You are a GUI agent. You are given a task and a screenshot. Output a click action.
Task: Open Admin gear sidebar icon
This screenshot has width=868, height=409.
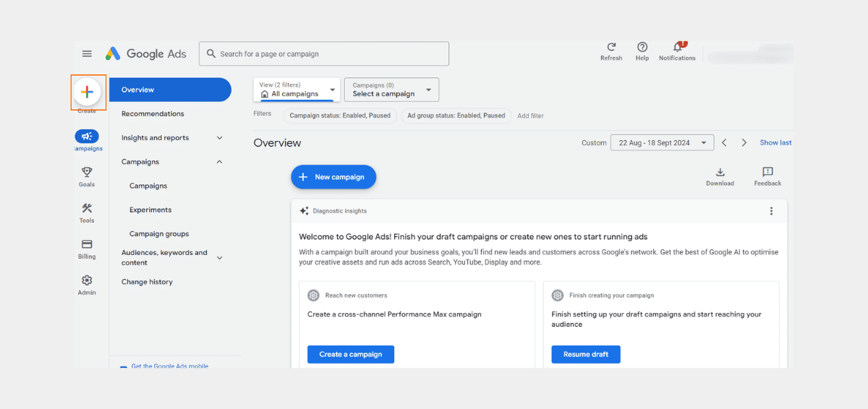87,280
